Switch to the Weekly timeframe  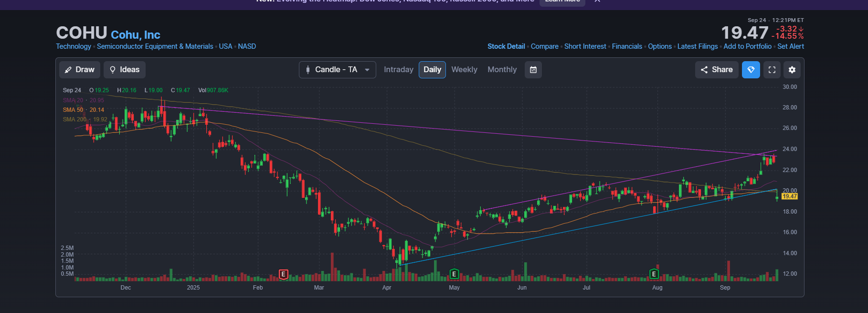464,70
